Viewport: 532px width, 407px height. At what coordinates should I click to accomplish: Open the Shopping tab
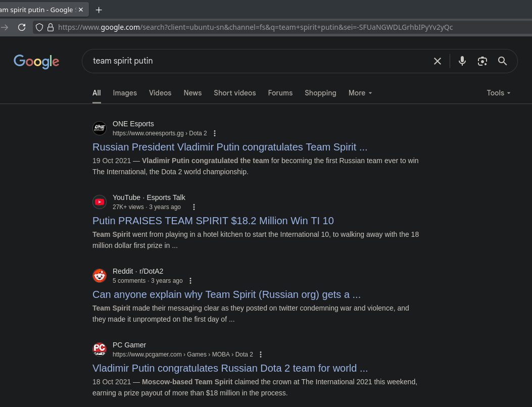320,93
